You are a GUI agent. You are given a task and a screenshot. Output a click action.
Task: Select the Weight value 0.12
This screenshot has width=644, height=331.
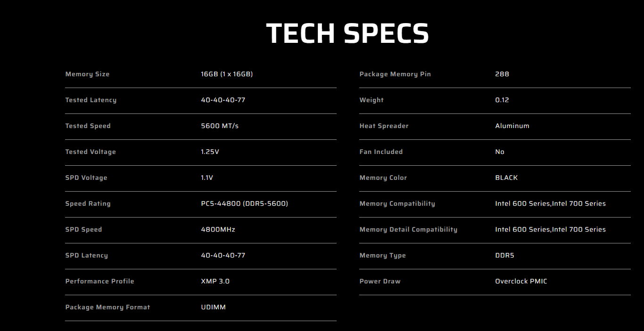click(502, 100)
